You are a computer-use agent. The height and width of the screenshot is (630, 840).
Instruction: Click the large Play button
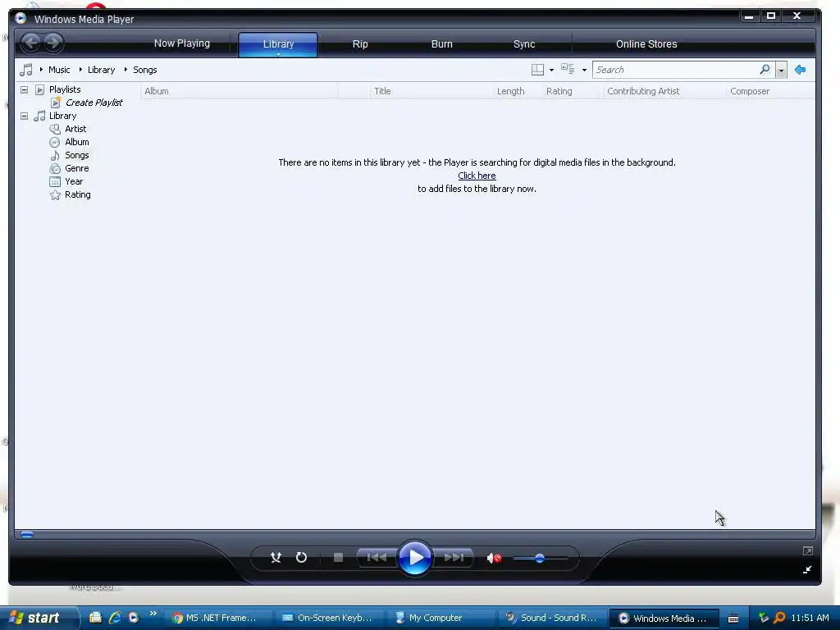click(415, 558)
